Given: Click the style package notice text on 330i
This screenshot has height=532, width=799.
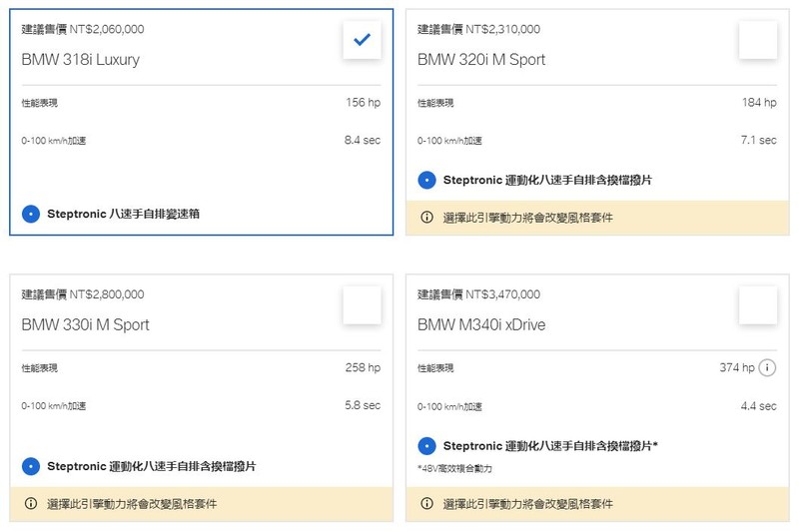Looking at the screenshot, I should tap(132, 504).
